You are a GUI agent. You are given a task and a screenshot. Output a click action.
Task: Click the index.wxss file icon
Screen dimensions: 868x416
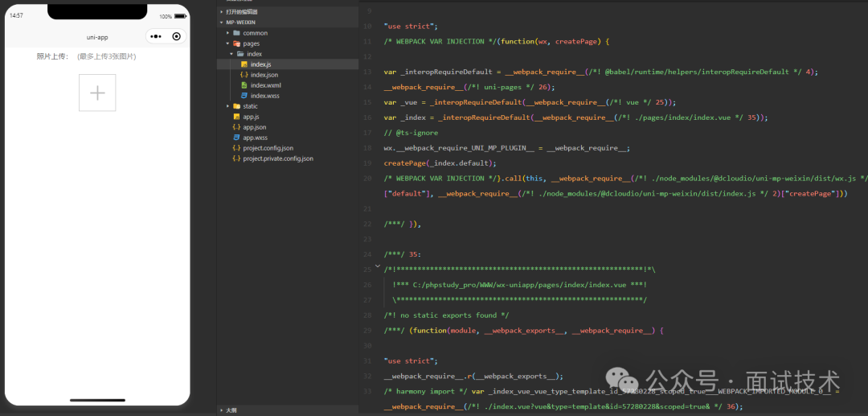(x=244, y=96)
